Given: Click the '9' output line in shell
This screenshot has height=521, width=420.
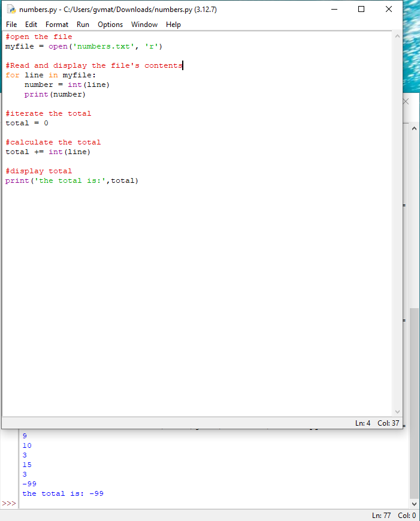Looking at the screenshot, I should [25, 436].
